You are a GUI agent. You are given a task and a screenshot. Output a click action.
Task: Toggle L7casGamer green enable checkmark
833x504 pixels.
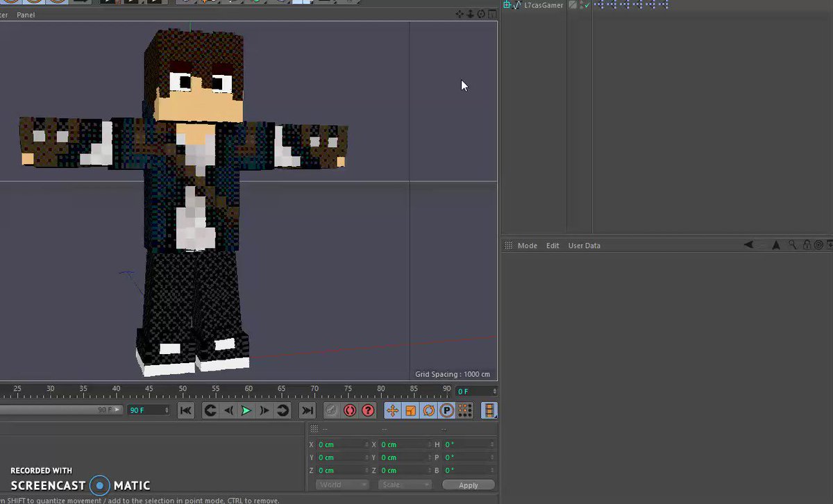(x=587, y=5)
